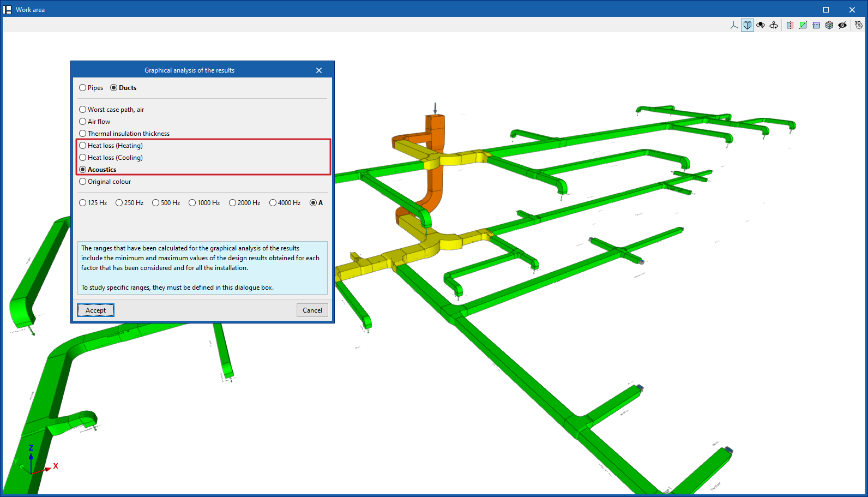Pick the 4000 Hz frequency
Screen dimensions: 868x497
pos(285,203)
